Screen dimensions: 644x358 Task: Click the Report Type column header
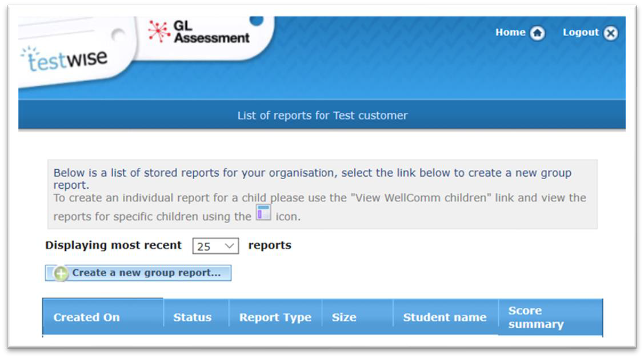coord(275,317)
